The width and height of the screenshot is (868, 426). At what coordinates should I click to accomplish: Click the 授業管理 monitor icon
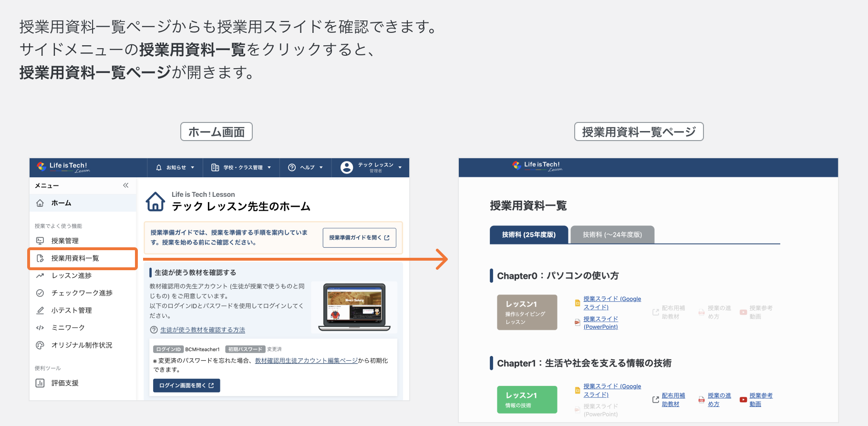[x=40, y=241]
